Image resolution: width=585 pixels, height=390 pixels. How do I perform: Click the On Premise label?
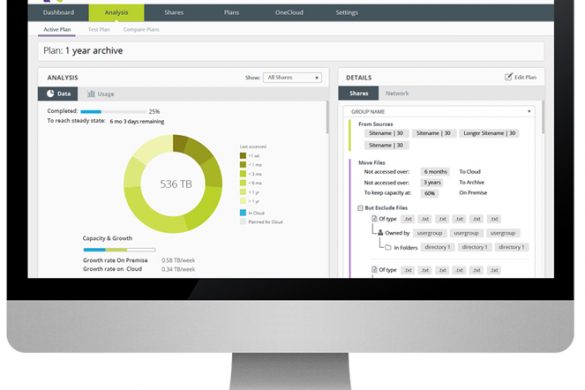(473, 193)
